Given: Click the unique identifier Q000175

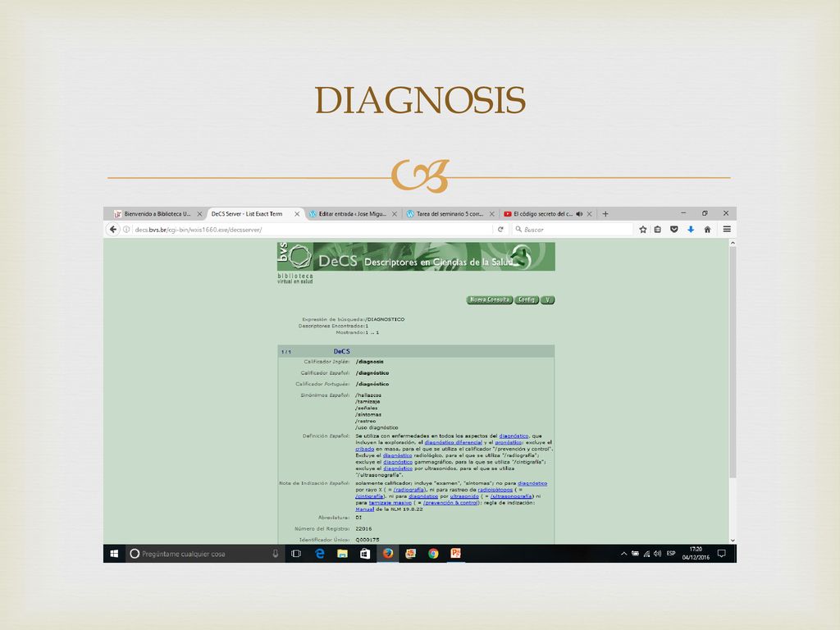Looking at the screenshot, I should click(367, 540).
